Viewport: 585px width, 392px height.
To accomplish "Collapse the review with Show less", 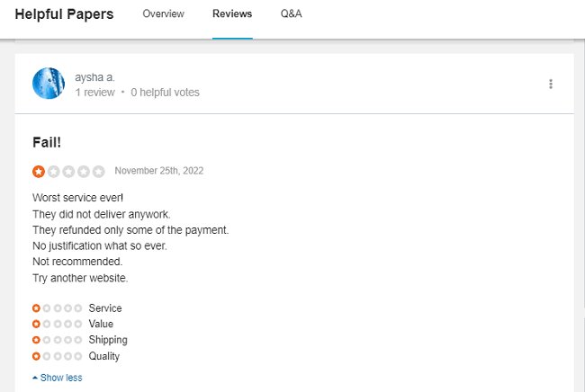I will tap(58, 378).
